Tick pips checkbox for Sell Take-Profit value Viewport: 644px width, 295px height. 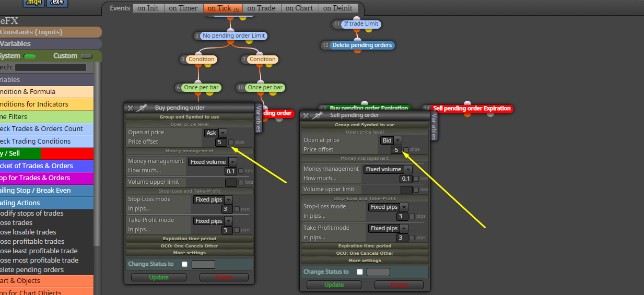412,238
